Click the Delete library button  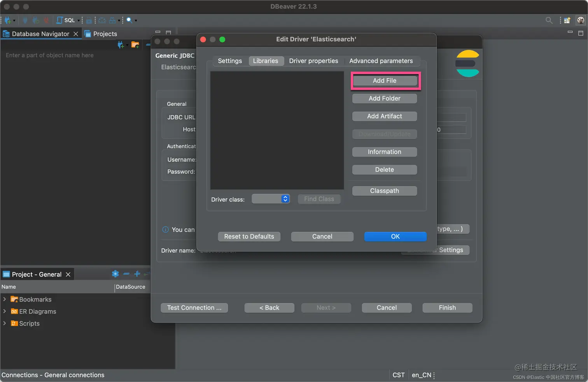click(385, 170)
